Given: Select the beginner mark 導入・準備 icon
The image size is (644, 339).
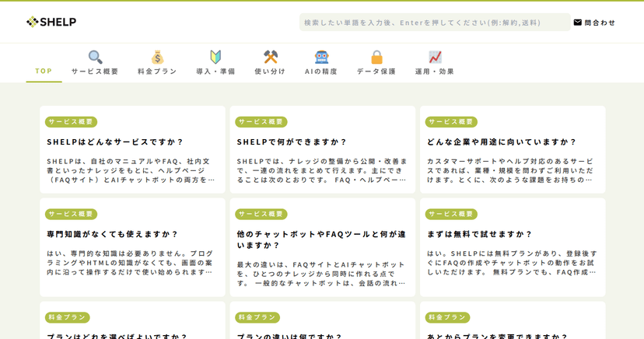Looking at the screenshot, I should pos(215,57).
